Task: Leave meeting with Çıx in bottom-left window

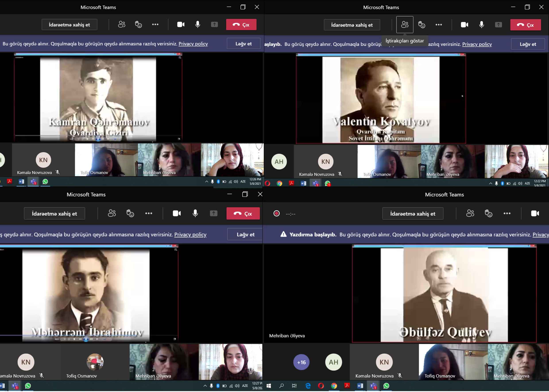Action: (243, 214)
